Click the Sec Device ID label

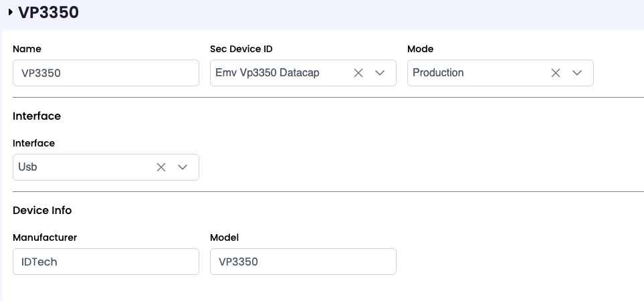[x=241, y=49]
